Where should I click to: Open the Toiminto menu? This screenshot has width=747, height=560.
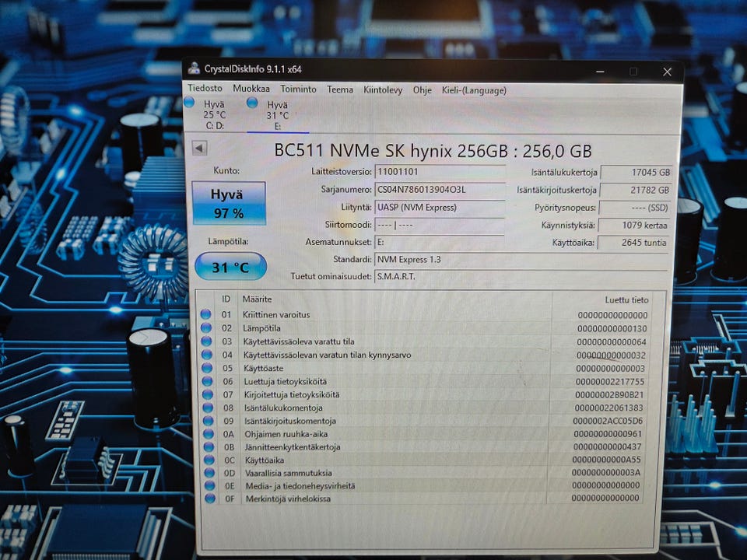[x=298, y=89]
